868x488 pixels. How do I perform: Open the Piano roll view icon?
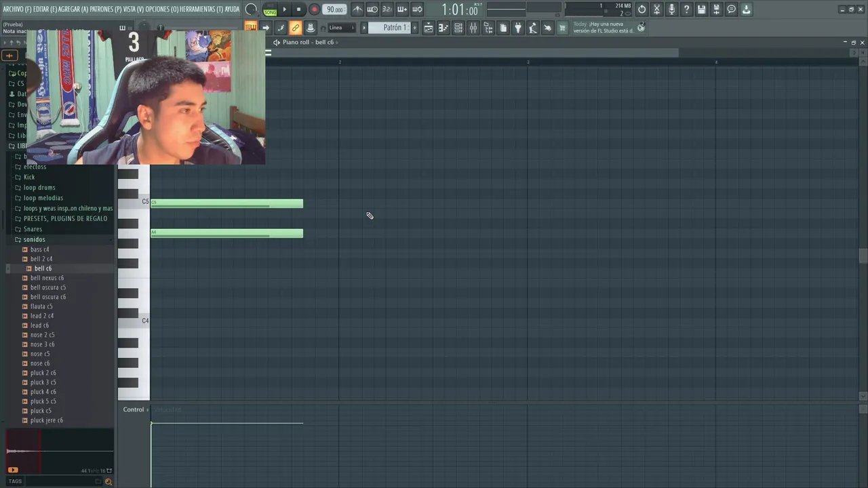coord(443,28)
